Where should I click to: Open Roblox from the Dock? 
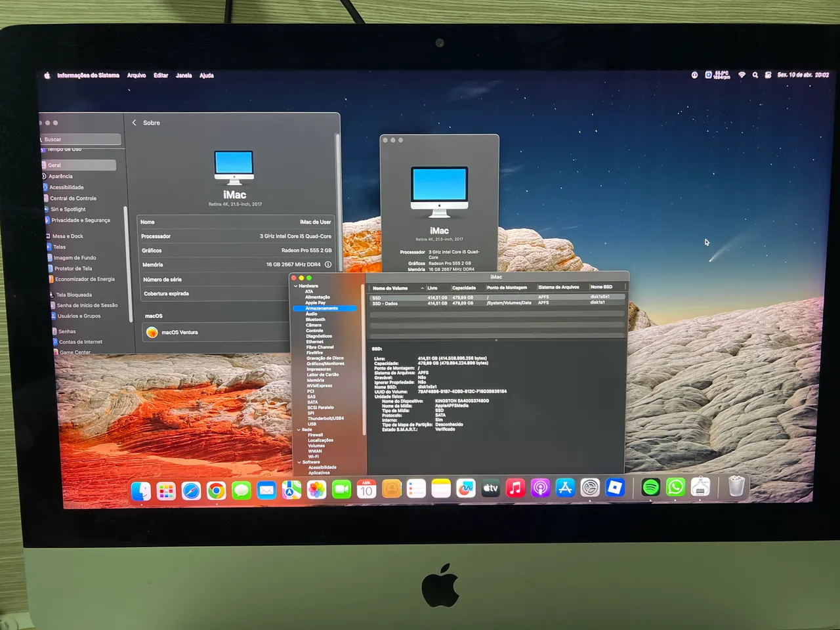(x=615, y=487)
